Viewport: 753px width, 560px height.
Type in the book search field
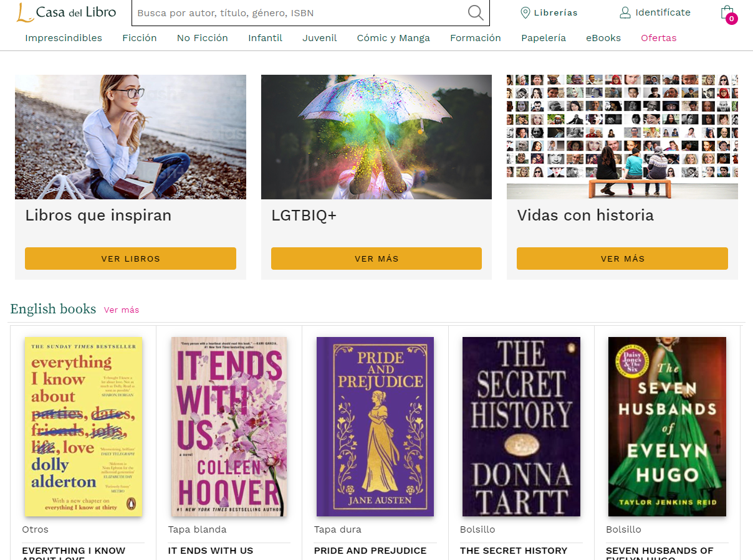(x=299, y=13)
